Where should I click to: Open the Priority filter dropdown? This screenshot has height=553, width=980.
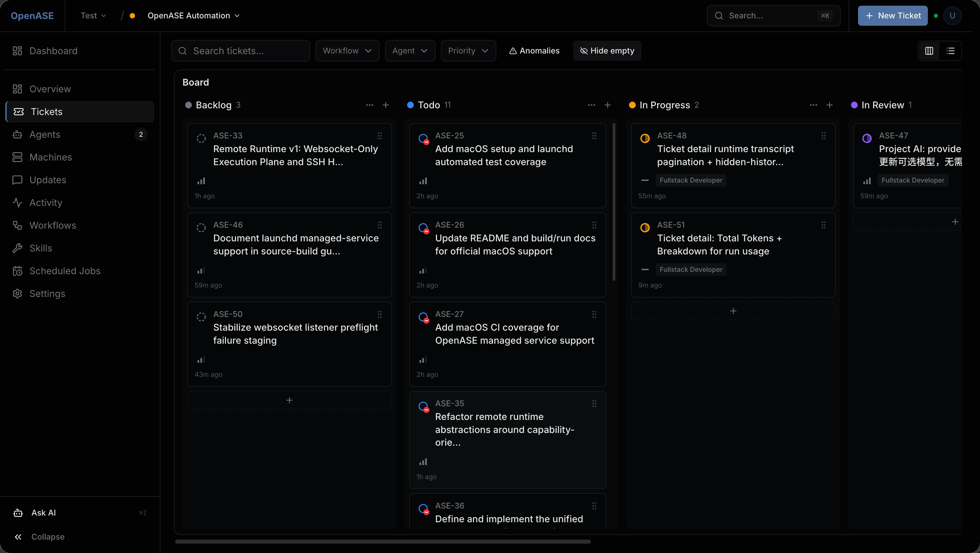pos(468,50)
